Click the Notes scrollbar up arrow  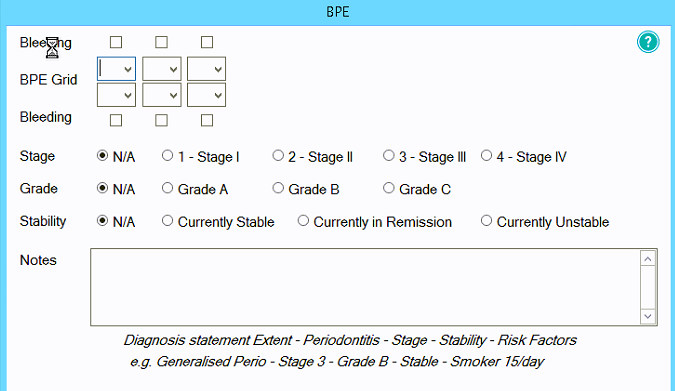[x=648, y=259]
